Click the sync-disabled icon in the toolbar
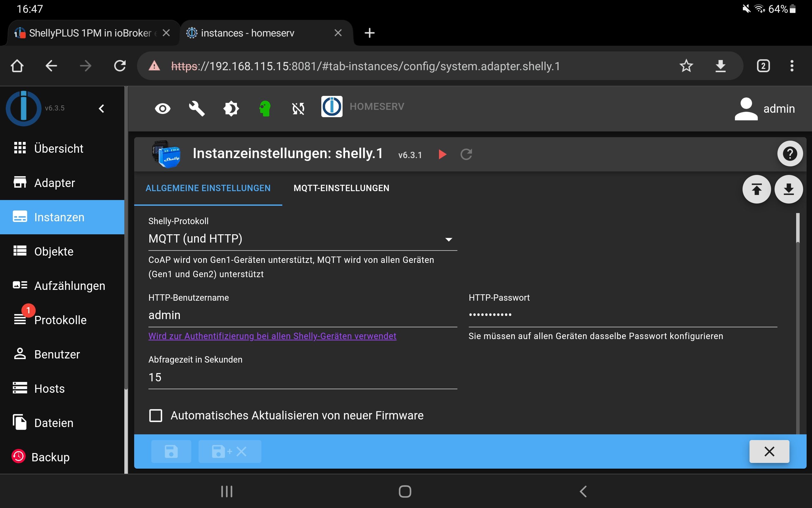Screen dimensions: 812x508 [298, 109]
